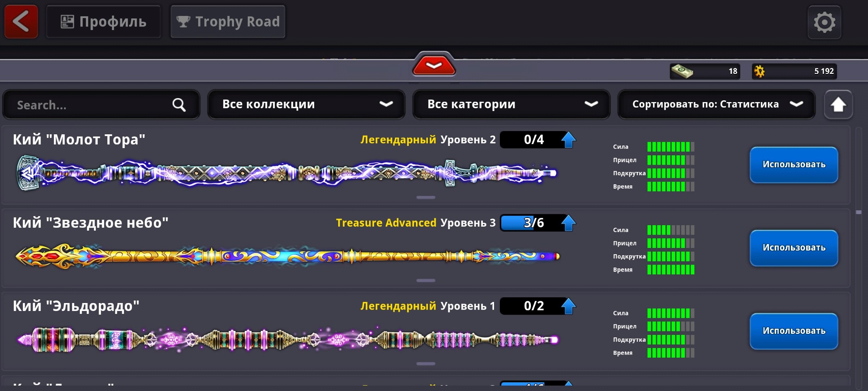Image resolution: width=868 pixels, height=391 pixels.
Task: Switch to the Профиль tab
Action: tap(103, 22)
